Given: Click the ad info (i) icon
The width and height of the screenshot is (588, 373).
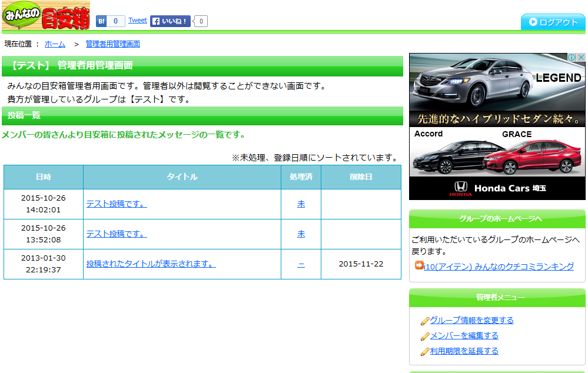Looking at the screenshot, I should 572,58.
